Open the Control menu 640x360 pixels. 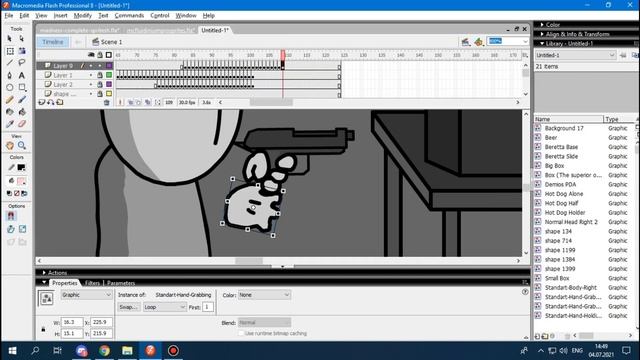[160, 16]
